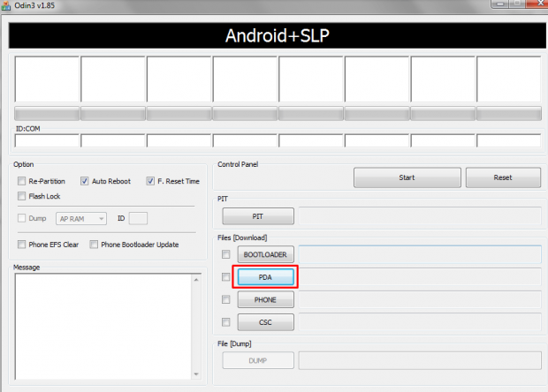Uncheck the Auto Reboot option
Image resolution: width=548 pixels, height=392 pixels.
(84, 181)
